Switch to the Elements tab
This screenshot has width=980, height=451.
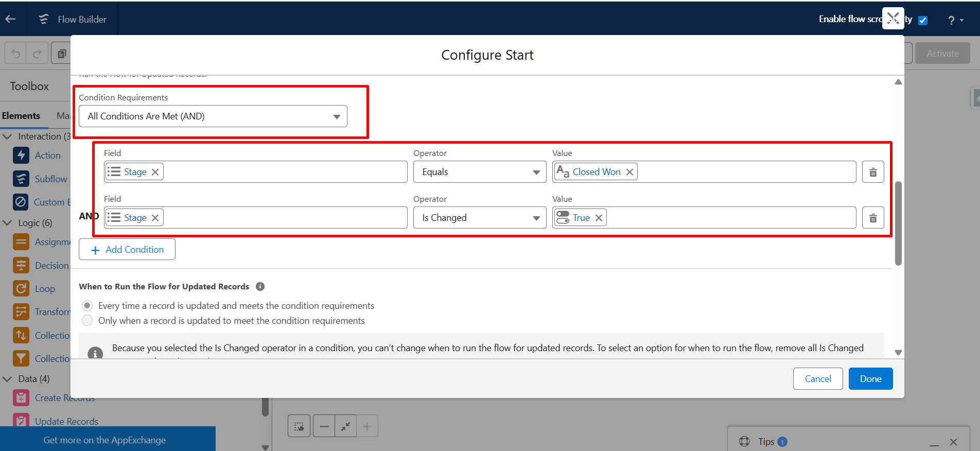(21, 116)
